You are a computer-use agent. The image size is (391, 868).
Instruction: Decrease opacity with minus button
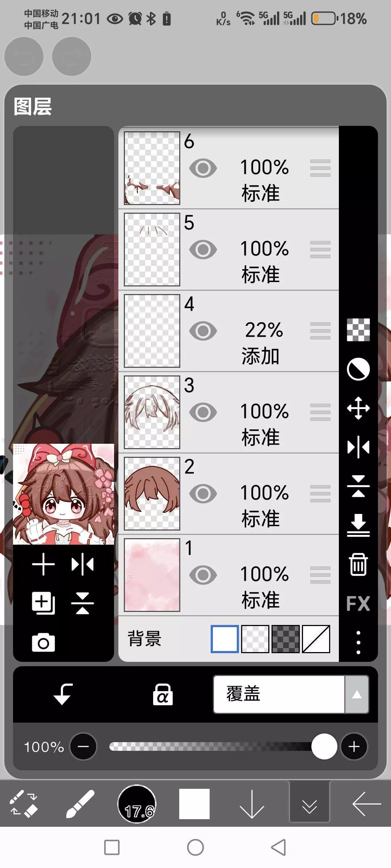[x=83, y=746]
